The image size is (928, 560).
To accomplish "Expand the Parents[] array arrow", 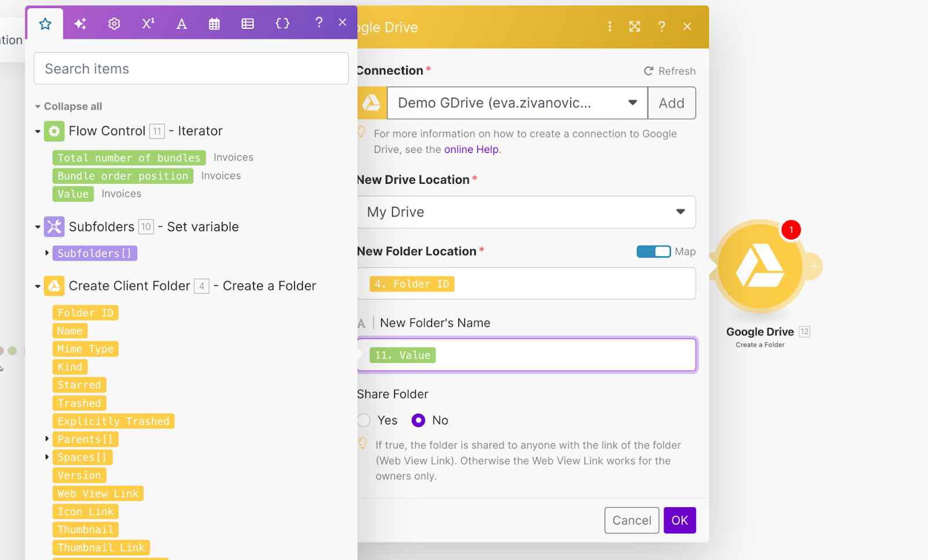I will point(47,439).
